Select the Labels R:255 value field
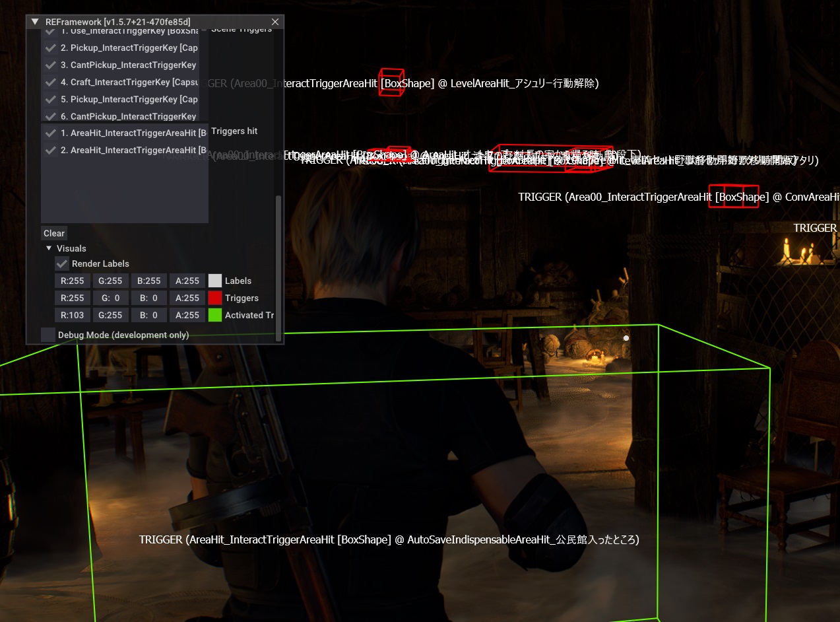The width and height of the screenshot is (840, 622). pos(73,281)
